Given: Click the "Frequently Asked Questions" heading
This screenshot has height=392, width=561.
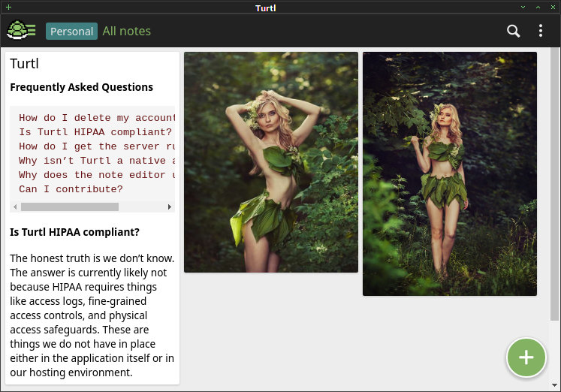Looking at the screenshot, I should point(82,87).
